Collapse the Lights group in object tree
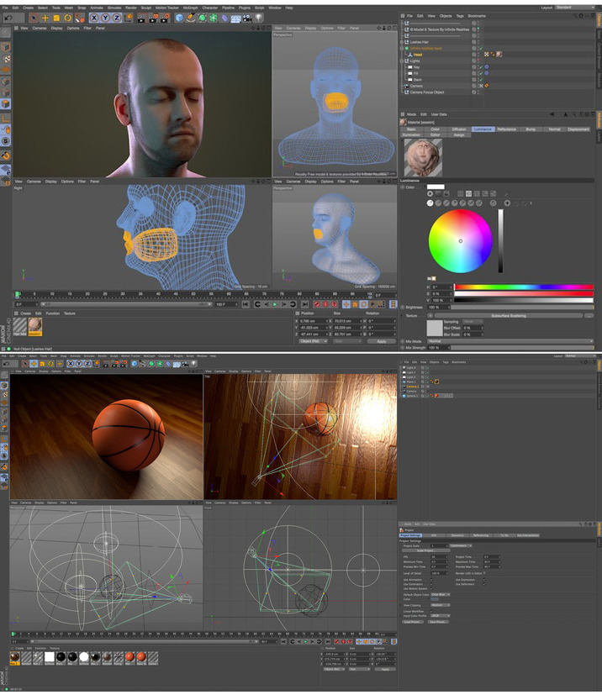602x700 pixels. [x=404, y=61]
